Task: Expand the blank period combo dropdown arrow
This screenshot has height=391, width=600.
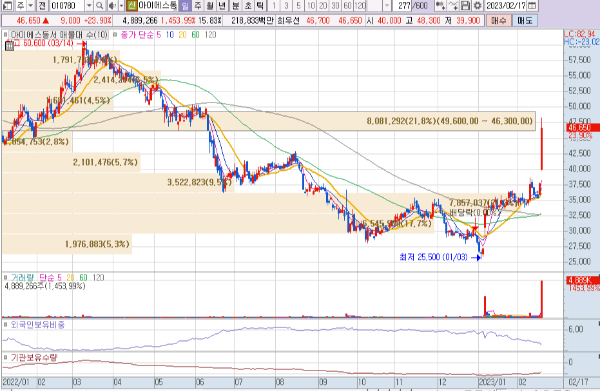Action: click(x=387, y=5)
